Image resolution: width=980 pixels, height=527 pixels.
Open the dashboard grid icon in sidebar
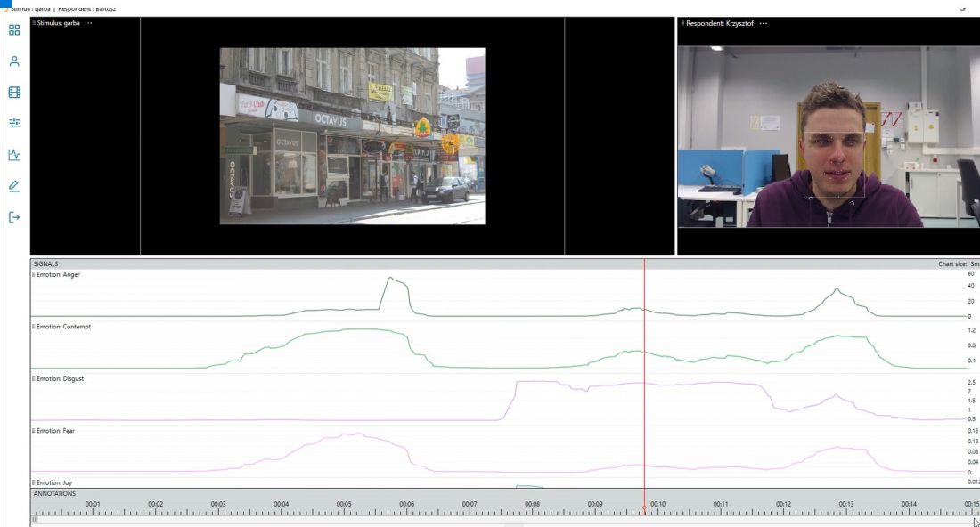click(x=14, y=30)
